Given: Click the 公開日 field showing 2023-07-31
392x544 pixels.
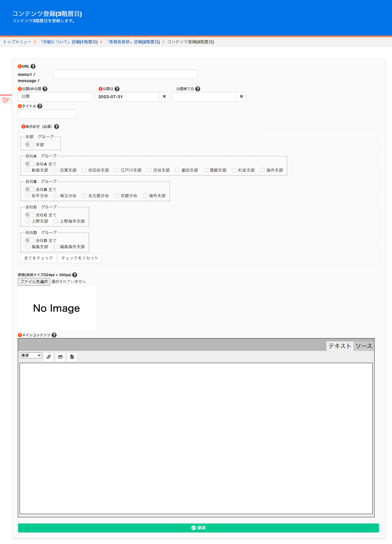Looking at the screenshot, I should click(127, 97).
